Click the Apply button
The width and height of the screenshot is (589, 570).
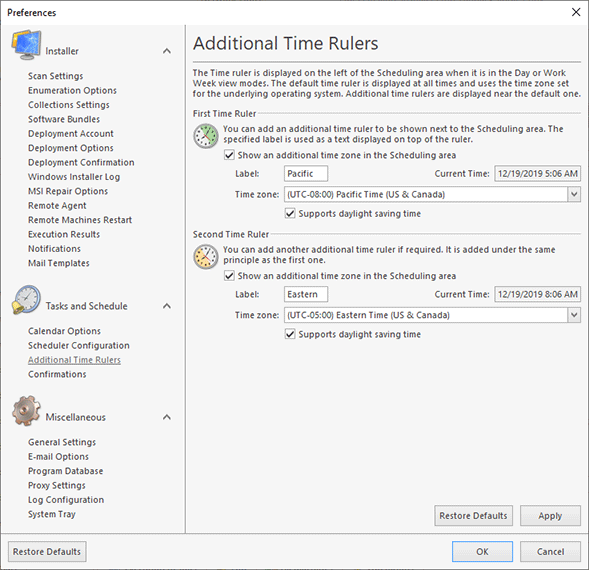pos(550,516)
